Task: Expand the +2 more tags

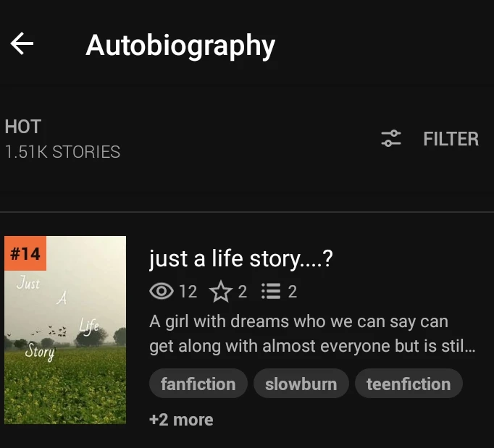Action: pos(181,420)
